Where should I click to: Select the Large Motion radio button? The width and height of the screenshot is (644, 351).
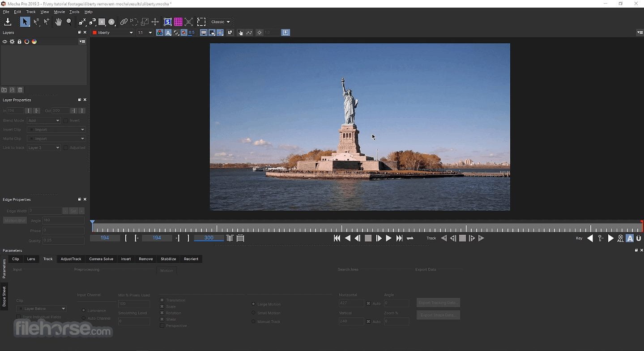click(253, 304)
